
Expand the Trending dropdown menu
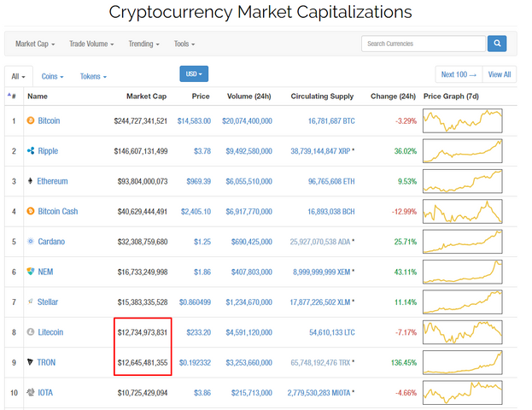point(143,44)
